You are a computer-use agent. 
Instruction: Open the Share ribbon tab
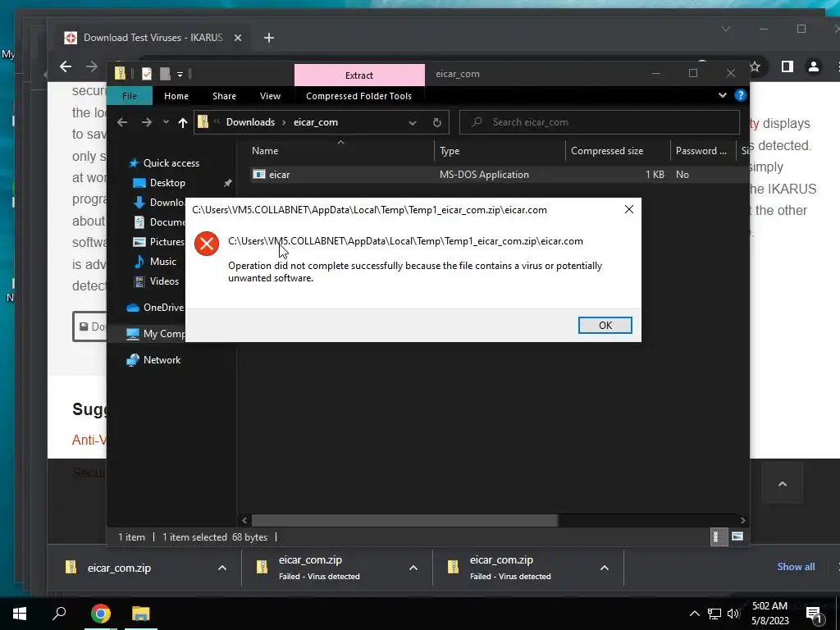coord(224,96)
